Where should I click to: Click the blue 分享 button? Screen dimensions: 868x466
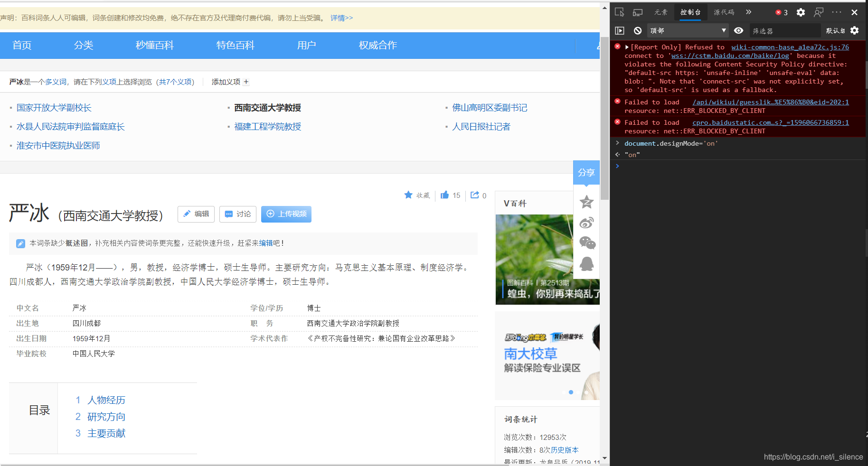pyautogui.click(x=586, y=173)
